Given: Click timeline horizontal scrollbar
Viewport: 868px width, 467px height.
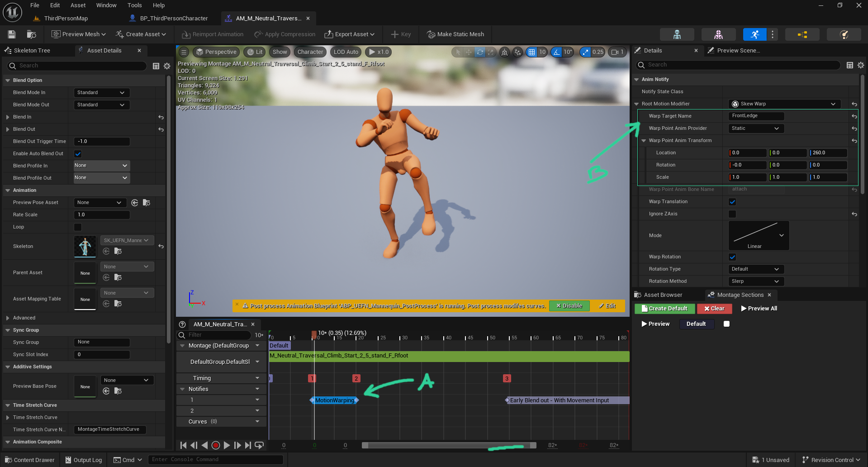Looking at the screenshot, I should pyautogui.click(x=449, y=445).
